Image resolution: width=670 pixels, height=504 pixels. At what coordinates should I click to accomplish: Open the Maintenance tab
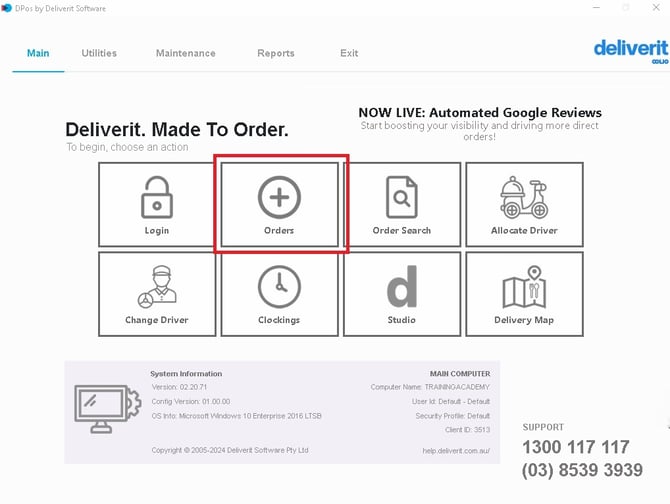(186, 53)
